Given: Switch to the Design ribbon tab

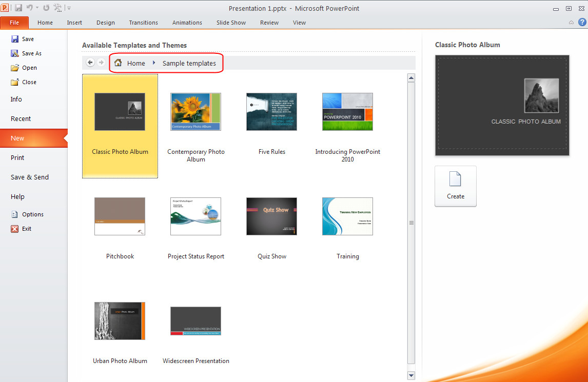Looking at the screenshot, I should (106, 22).
